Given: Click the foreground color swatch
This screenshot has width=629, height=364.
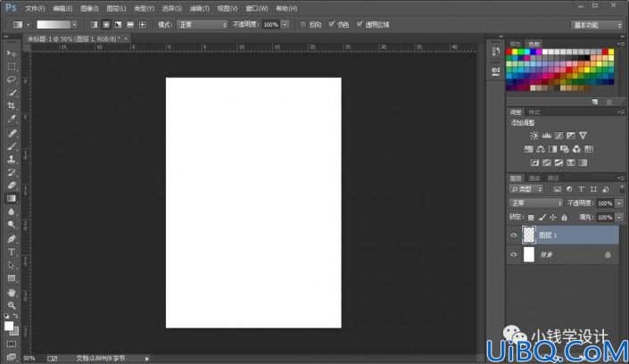Looking at the screenshot, I should (x=9, y=326).
